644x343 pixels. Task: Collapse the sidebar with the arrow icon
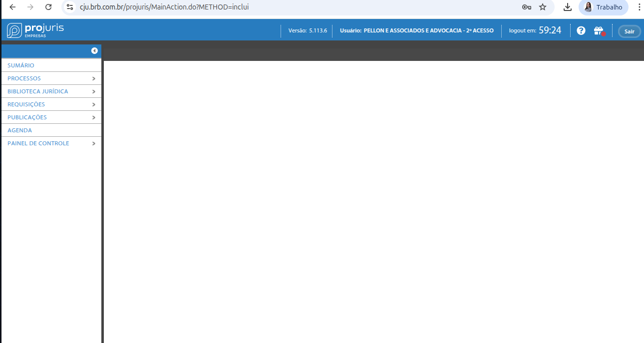coord(94,51)
